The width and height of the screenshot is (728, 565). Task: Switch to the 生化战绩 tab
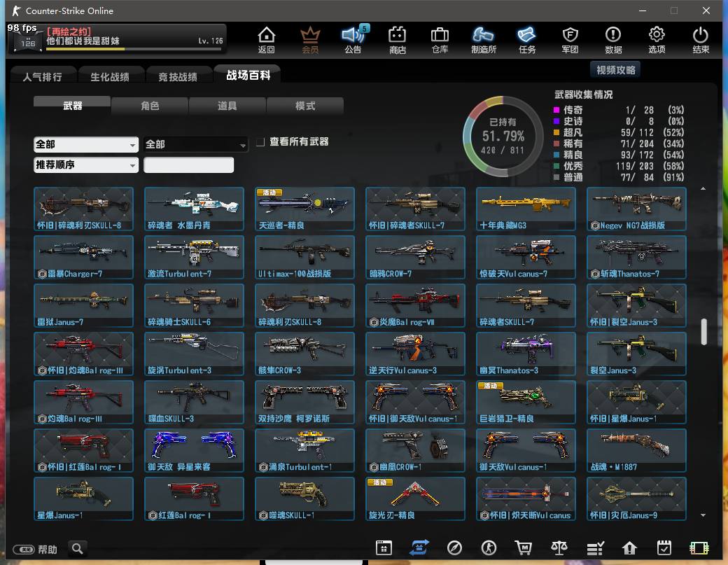click(110, 76)
